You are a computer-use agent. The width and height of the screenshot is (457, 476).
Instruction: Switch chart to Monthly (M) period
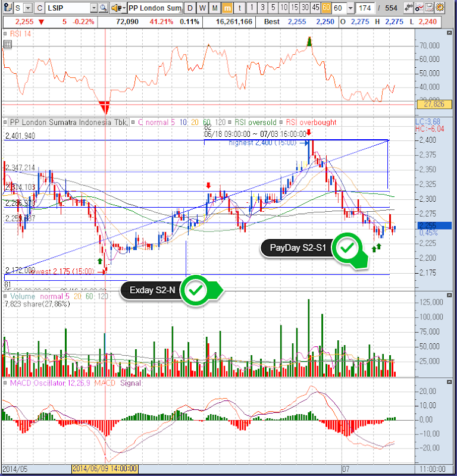(215, 8)
